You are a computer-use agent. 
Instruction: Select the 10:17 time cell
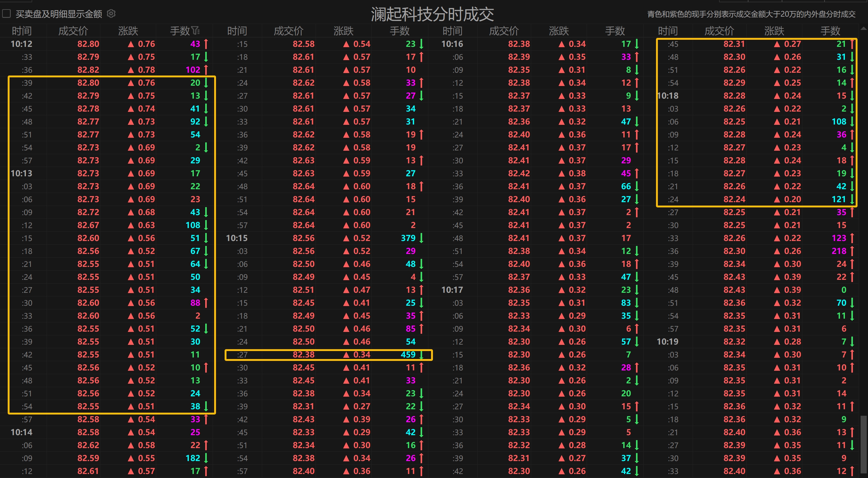(x=452, y=290)
